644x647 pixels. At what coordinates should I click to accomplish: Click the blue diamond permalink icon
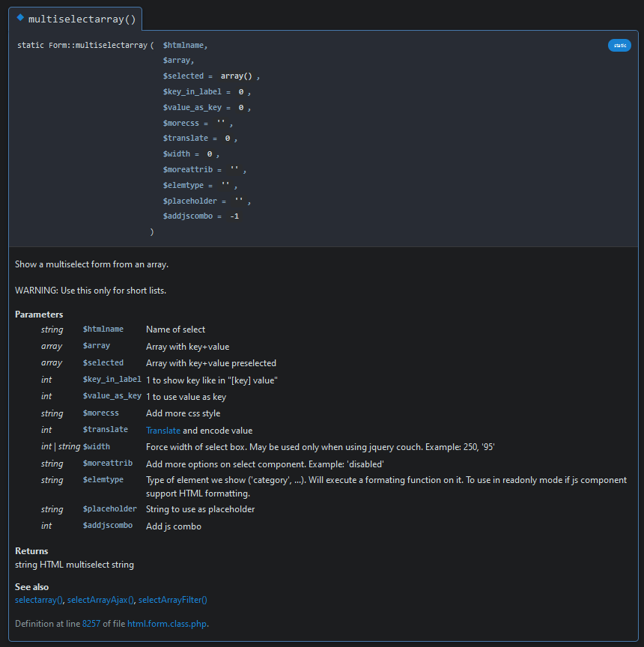pyautogui.click(x=20, y=18)
